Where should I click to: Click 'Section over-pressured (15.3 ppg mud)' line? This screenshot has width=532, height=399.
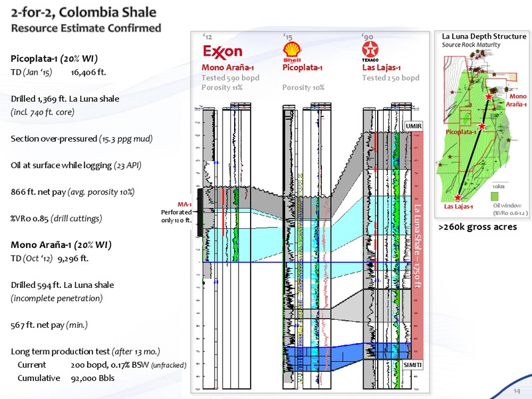[82, 139]
